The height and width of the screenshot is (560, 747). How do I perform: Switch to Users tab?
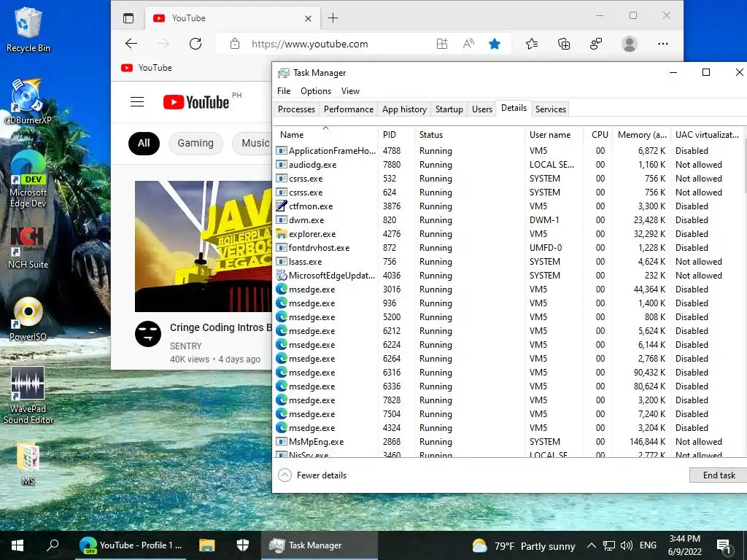481,109
